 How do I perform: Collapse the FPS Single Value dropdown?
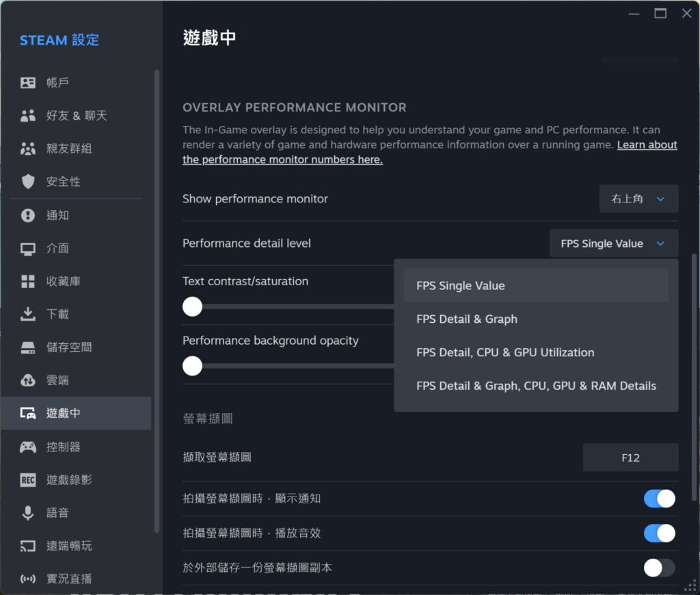[x=613, y=243]
